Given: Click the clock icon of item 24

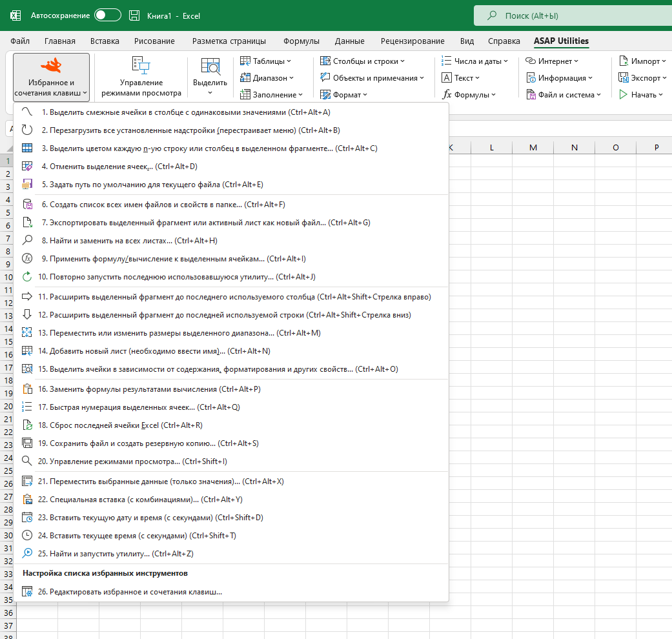Looking at the screenshot, I should (27, 535).
